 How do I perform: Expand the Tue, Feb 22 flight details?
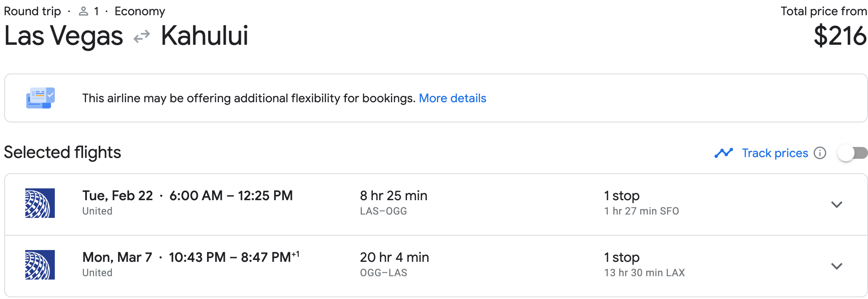coord(837,204)
